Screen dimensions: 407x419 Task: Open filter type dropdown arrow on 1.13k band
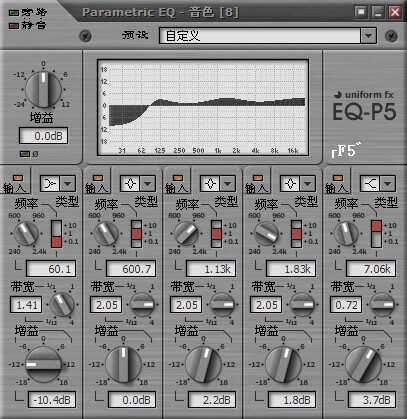228,183
